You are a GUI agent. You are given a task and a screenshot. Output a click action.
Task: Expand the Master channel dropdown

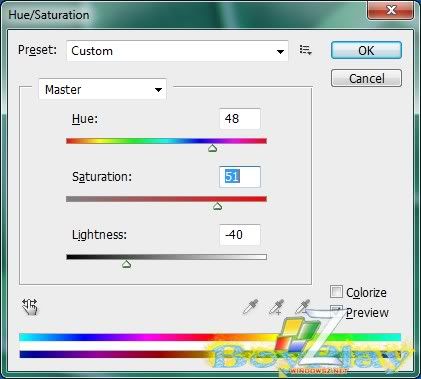[102, 89]
